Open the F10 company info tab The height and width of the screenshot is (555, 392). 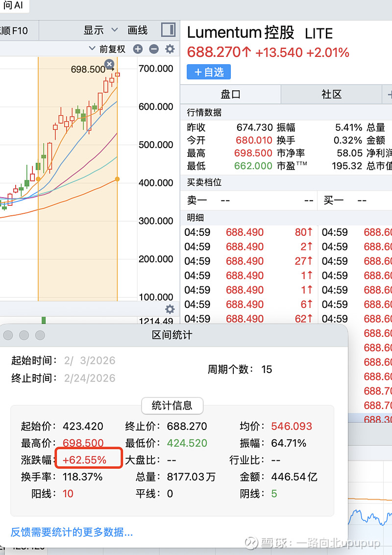pos(14,31)
